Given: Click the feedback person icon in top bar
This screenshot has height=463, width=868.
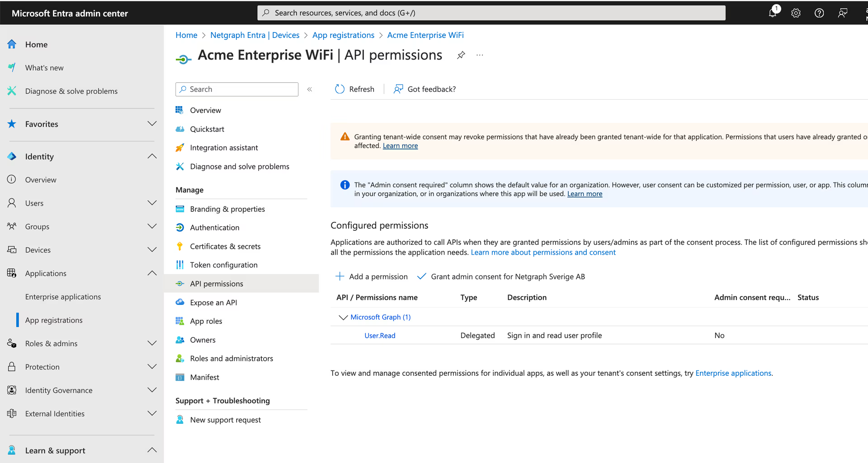Looking at the screenshot, I should point(842,13).
